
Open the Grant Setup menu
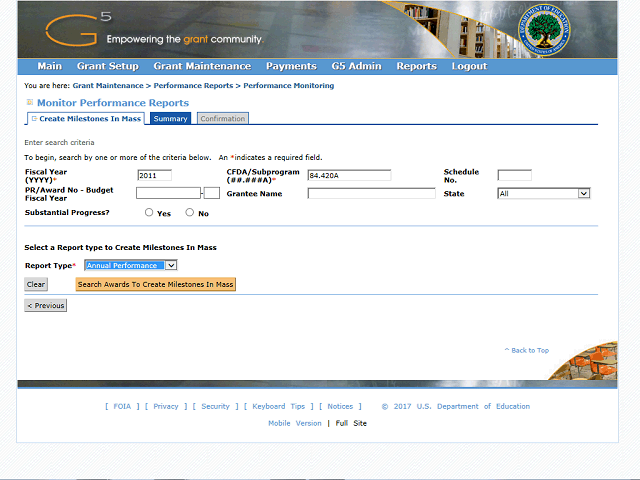coord(108,66)
